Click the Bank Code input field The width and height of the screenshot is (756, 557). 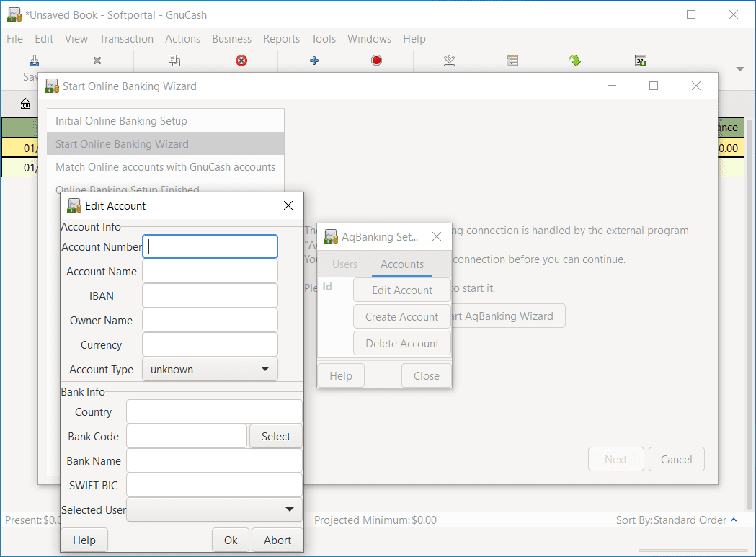click(x=187, y=436)
